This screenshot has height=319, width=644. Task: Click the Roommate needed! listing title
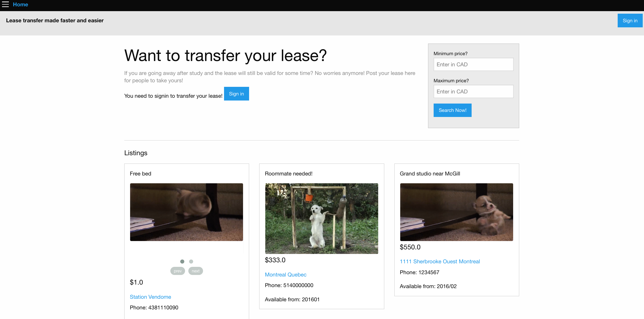click(x=289, y=173)
